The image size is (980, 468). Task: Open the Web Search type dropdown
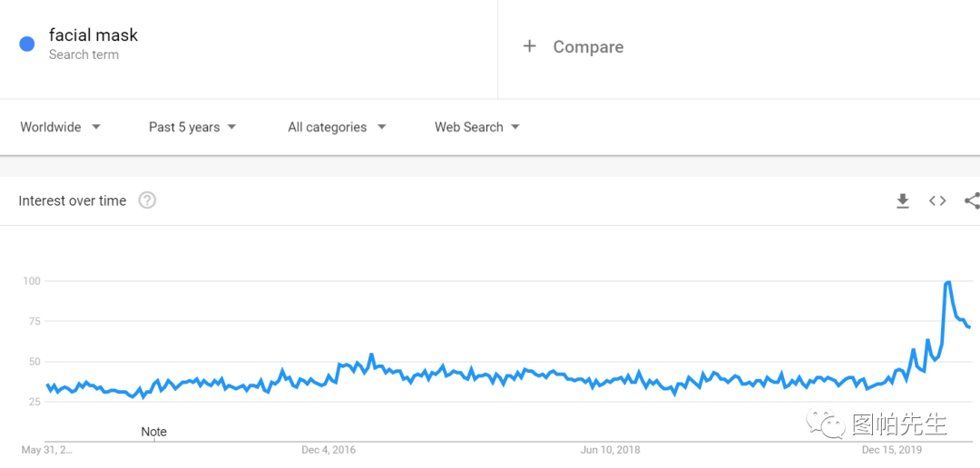point(477,127)
